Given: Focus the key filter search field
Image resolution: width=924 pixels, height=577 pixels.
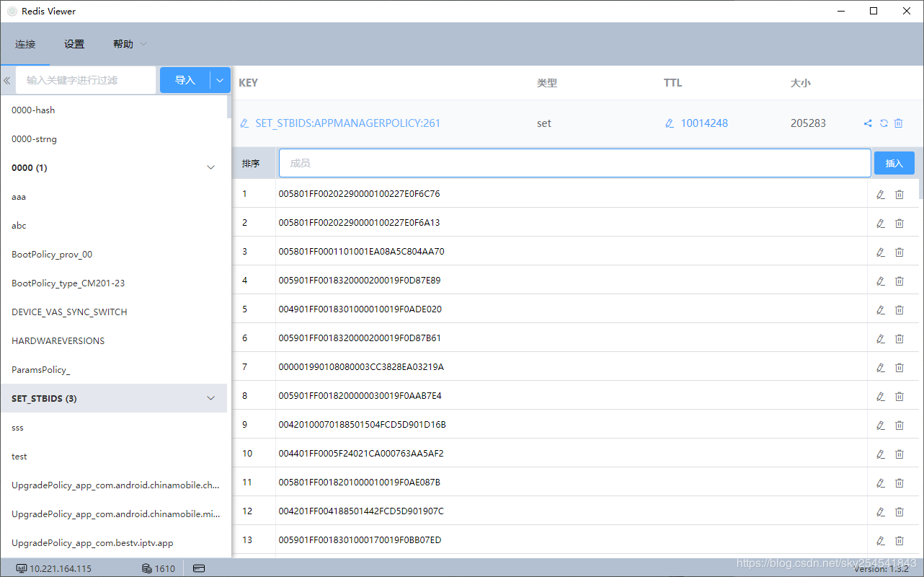Looking at the screenshot, I should pyautogui.click(x=85, y=80).
